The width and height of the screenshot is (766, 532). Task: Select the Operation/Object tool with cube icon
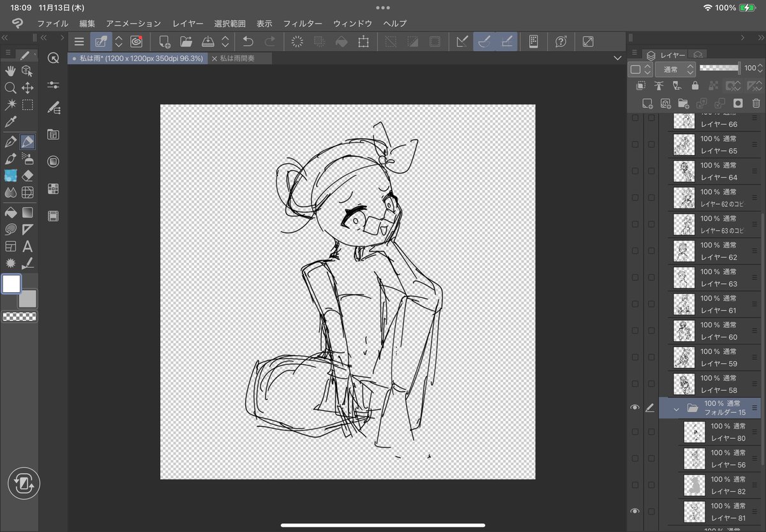pyautogui.click(x=27, y=70)
